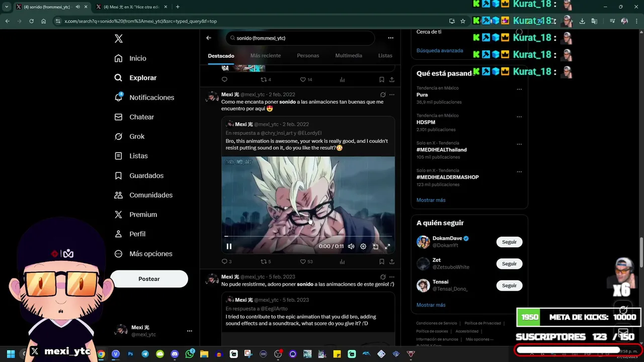644x362 pixels.
Task: Click Mostrar más under A quién seguir
Action: tap(431, 305)
